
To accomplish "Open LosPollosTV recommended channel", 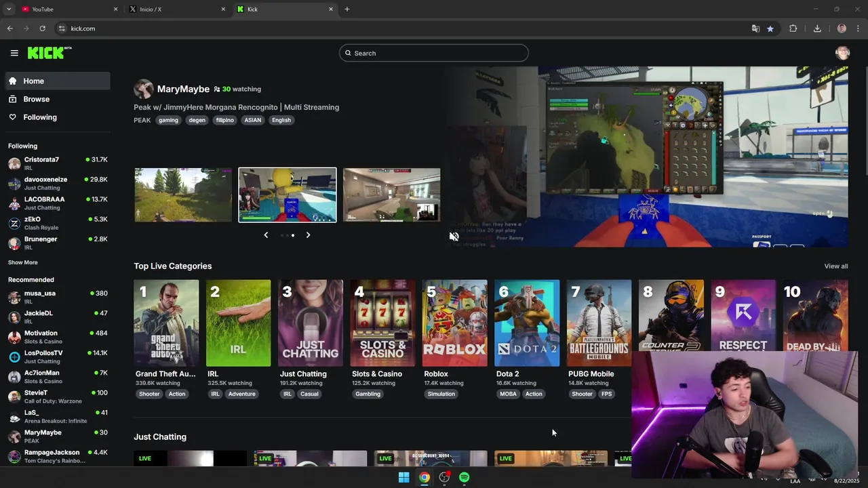I will [58, 357].
